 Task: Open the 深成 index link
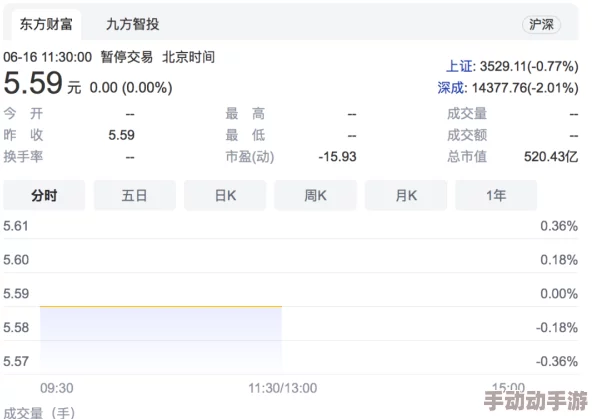tap(451, 88)
